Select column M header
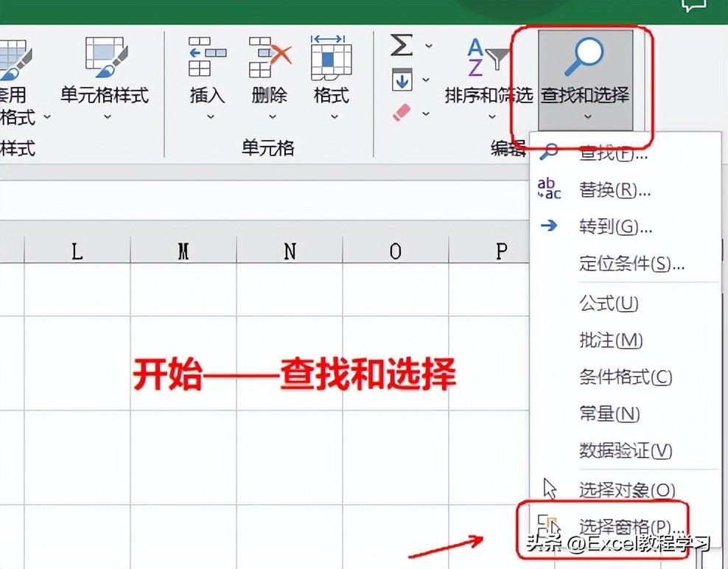Screen dimensions: 728x569 click(183, 251)
